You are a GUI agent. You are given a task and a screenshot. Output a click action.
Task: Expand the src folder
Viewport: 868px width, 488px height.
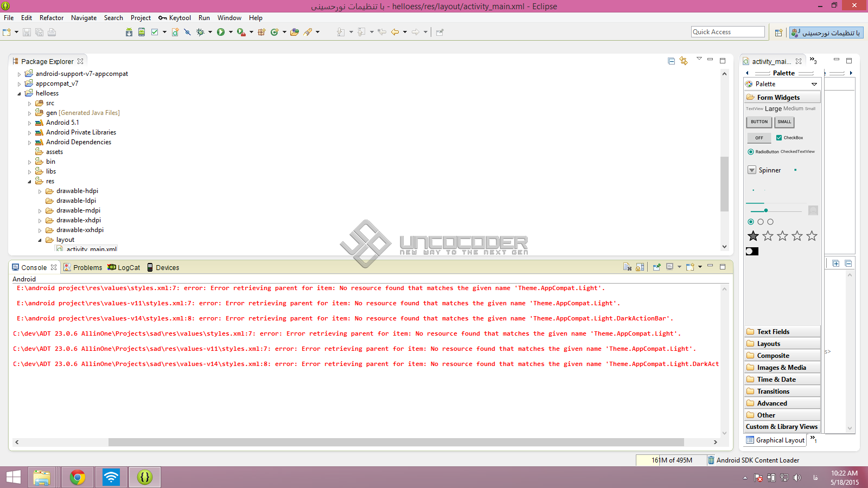(x=29, y=104)
